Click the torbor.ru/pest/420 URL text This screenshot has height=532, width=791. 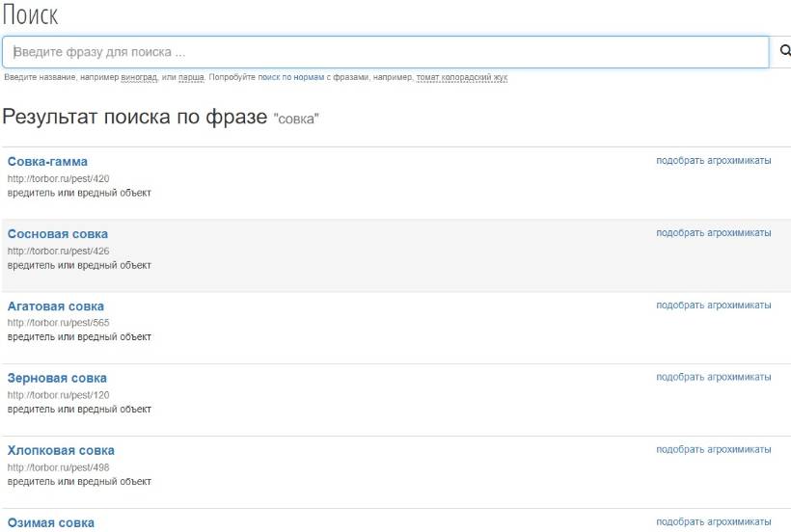(x=58, y=178)
